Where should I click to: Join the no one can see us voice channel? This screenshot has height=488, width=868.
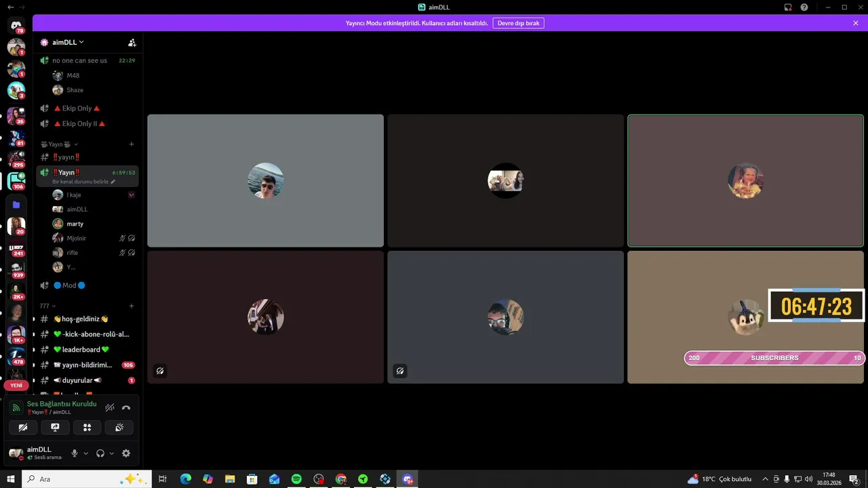coord(87,60)
